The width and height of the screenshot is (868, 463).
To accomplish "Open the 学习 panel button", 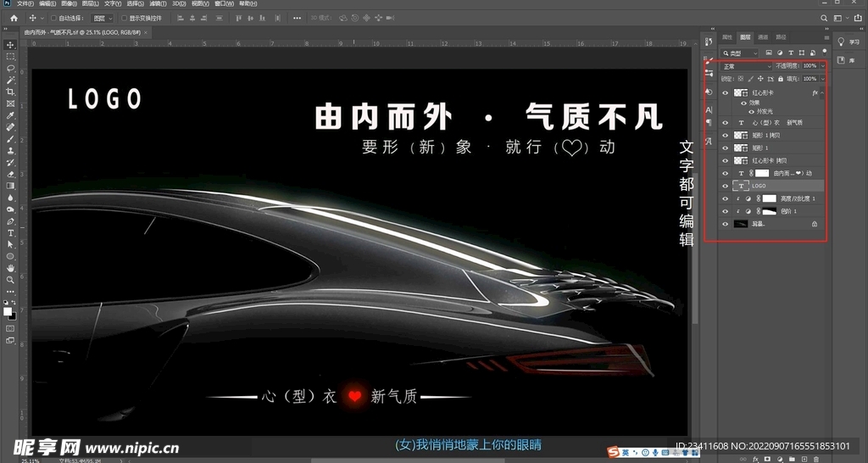I will click(x=849, y=42).
